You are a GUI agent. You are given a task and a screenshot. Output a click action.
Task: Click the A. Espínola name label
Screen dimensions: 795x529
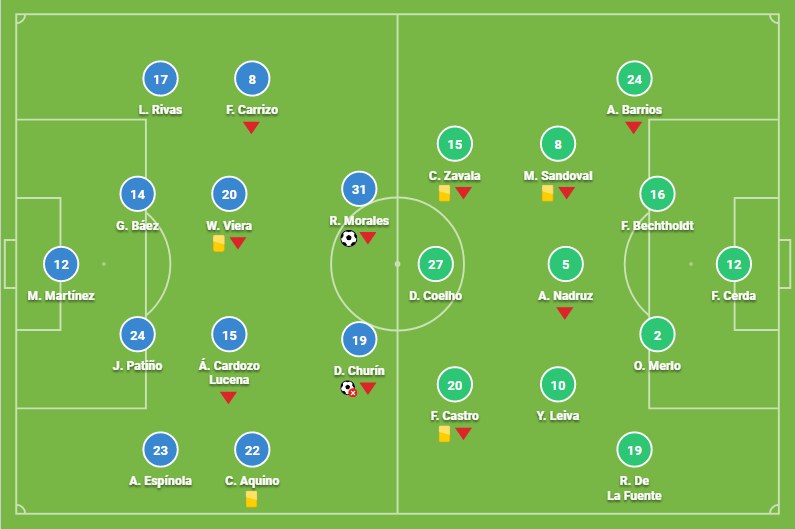tap(160, 481)
